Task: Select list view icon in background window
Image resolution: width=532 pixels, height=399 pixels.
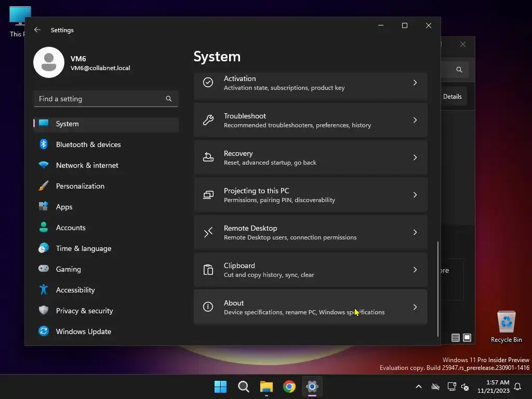Action: click(x=455, y=338)
